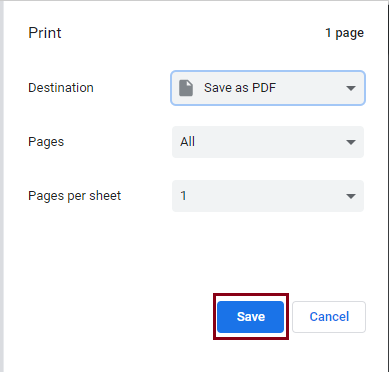
Task: Click the Destination field label
Action: click(x=61, y=88)
